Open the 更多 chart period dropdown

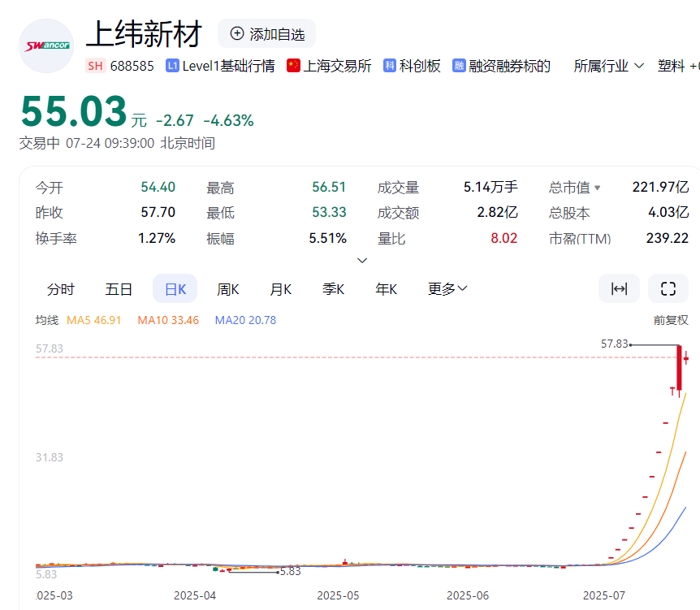(447, 289)
